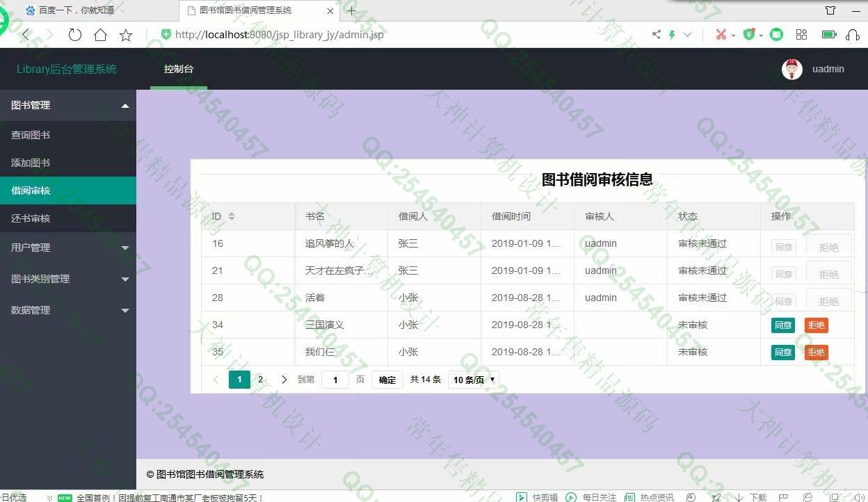Click the 确定 page jump button
The image size is (868, 502).
tap(387, 380)
